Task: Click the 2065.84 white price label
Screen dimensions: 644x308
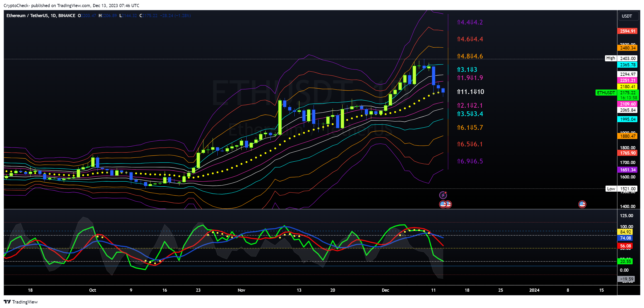Action: click(x=627, y=110)
